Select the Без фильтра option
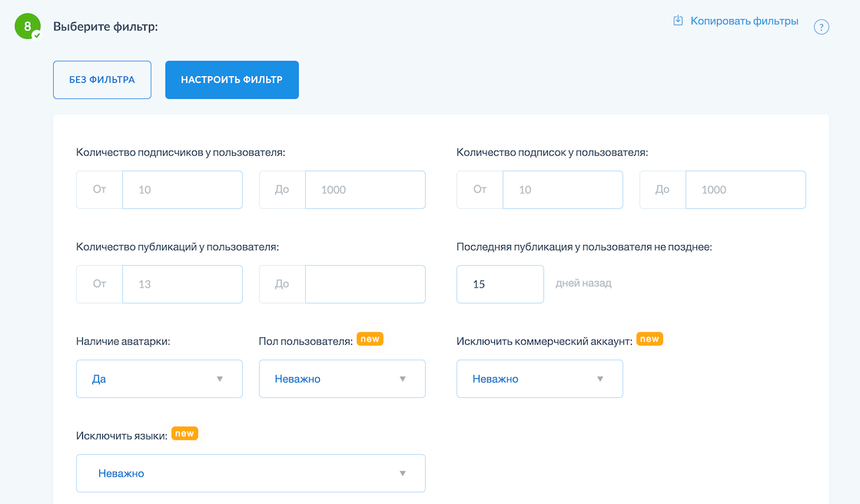The image size is (860, 504). [x=102, y=80]
